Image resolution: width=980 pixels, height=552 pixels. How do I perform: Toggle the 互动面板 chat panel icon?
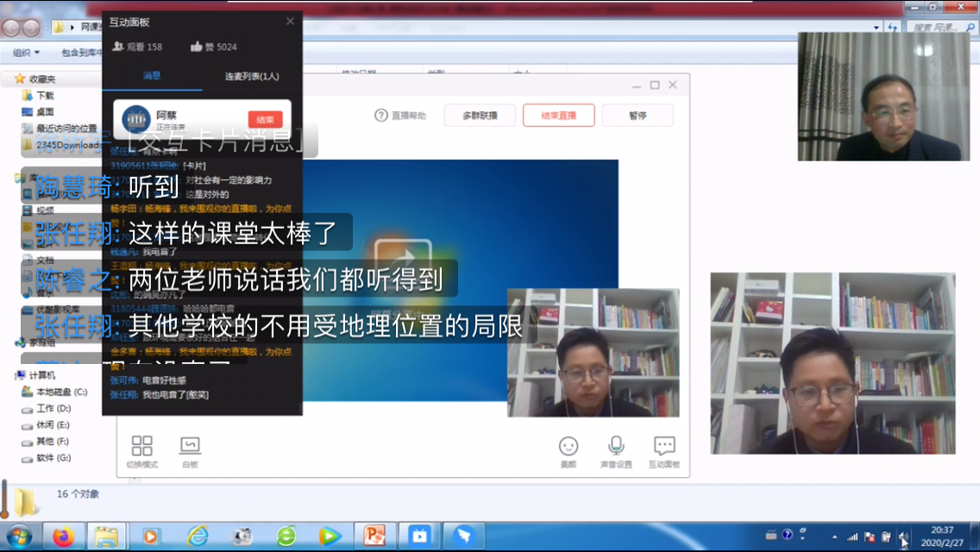tap(663, 451)
